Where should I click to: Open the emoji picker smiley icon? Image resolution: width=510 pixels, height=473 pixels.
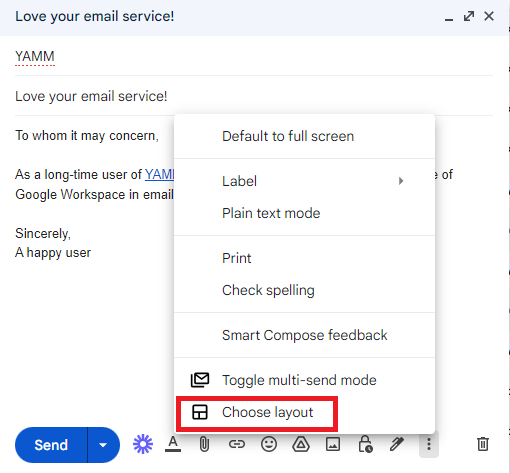tap(269, 444)
